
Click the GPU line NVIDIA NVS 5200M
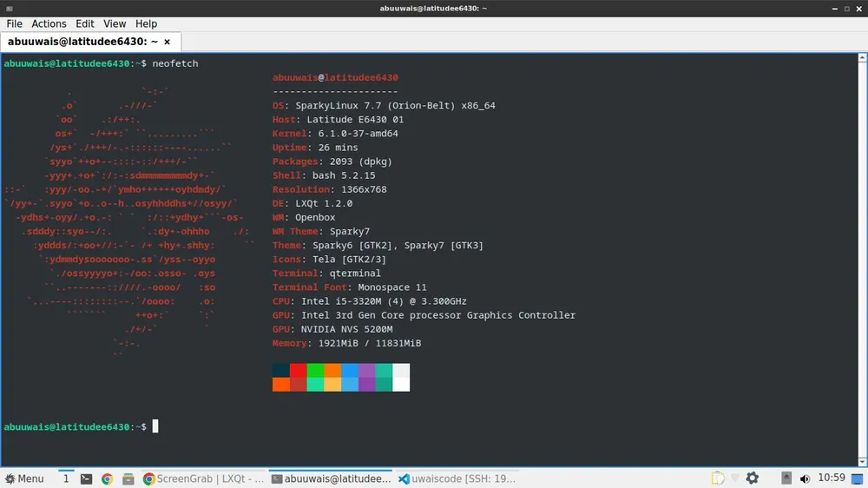[x=332, y=329]
